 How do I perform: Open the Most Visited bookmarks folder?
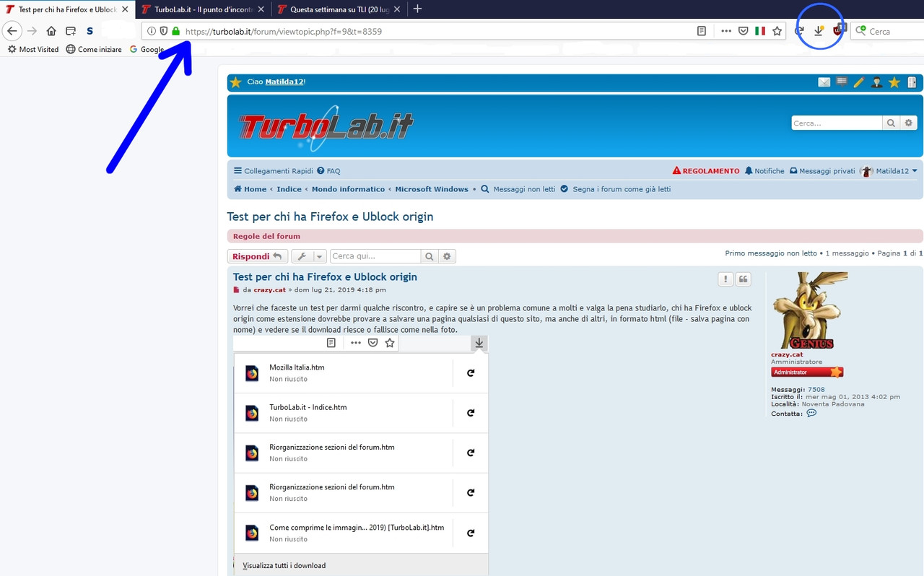coord(33,49)
